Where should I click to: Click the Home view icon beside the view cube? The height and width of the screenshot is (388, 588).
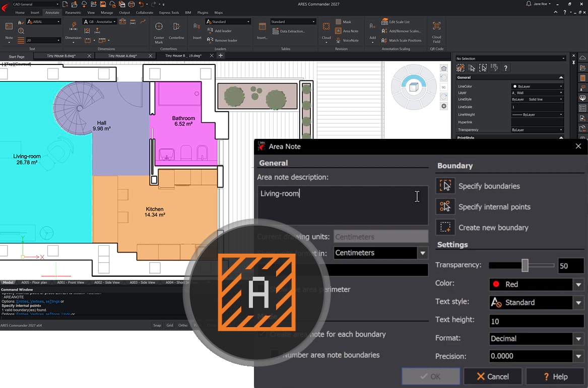(x=443, y=68)
